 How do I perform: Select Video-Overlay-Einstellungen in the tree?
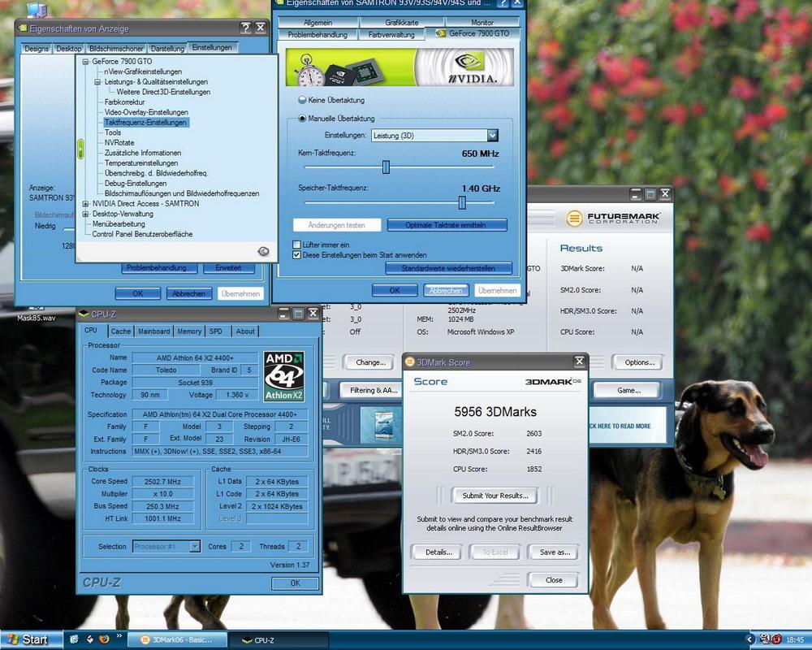point(146,112)
